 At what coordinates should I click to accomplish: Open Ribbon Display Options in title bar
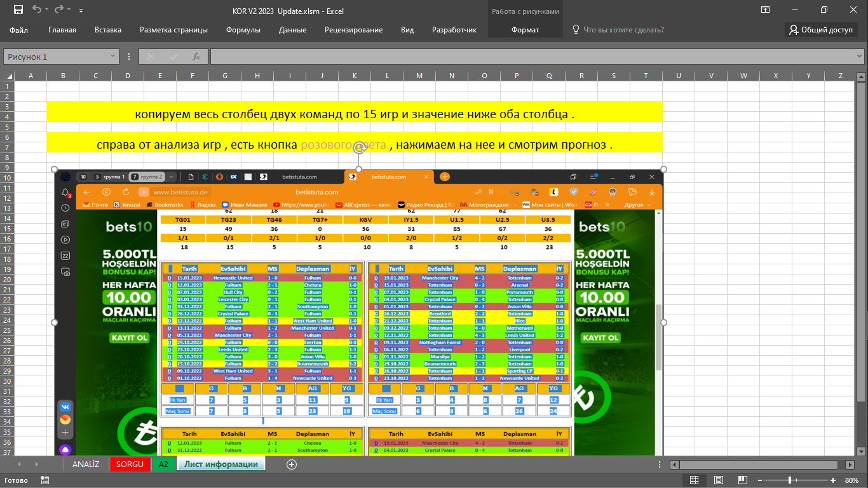(x=766, y=10)
